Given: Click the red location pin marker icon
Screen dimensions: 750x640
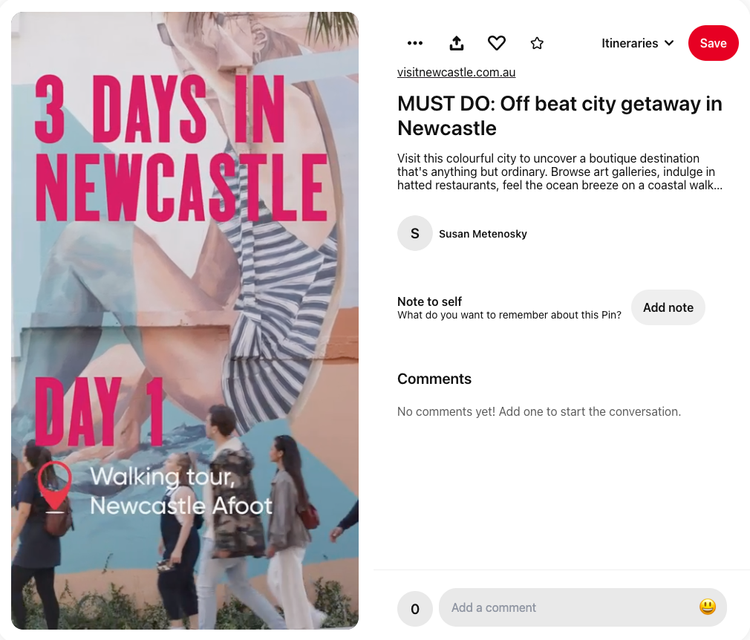Looking at the screenshot, I should click(55, 487).
